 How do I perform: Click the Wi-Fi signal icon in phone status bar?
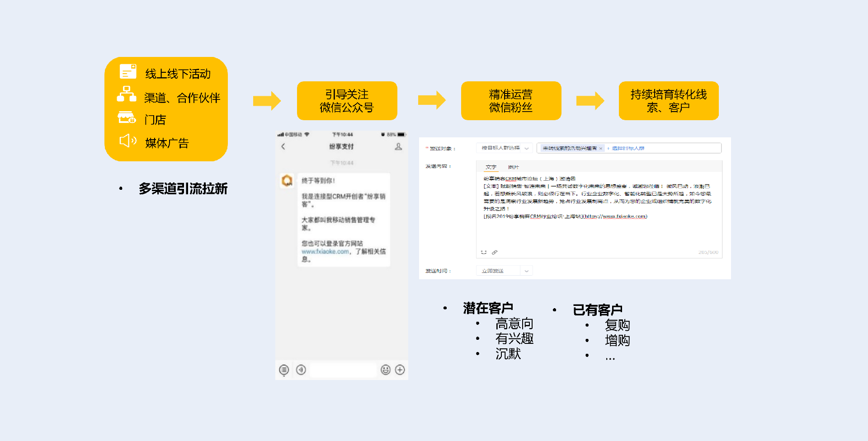(x=307, y=135)
